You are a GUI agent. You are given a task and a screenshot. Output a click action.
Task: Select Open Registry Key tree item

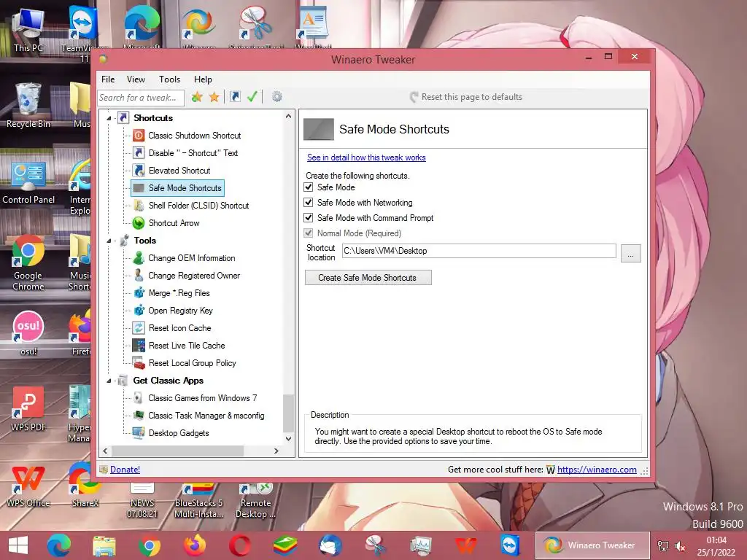[x=180, y=311]
